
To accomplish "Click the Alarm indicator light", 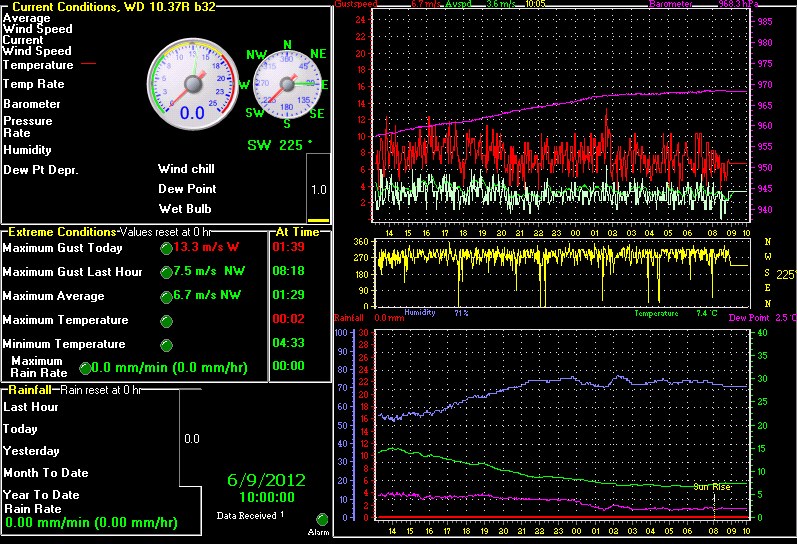I will pyautogui.click(x=322, y=519).
